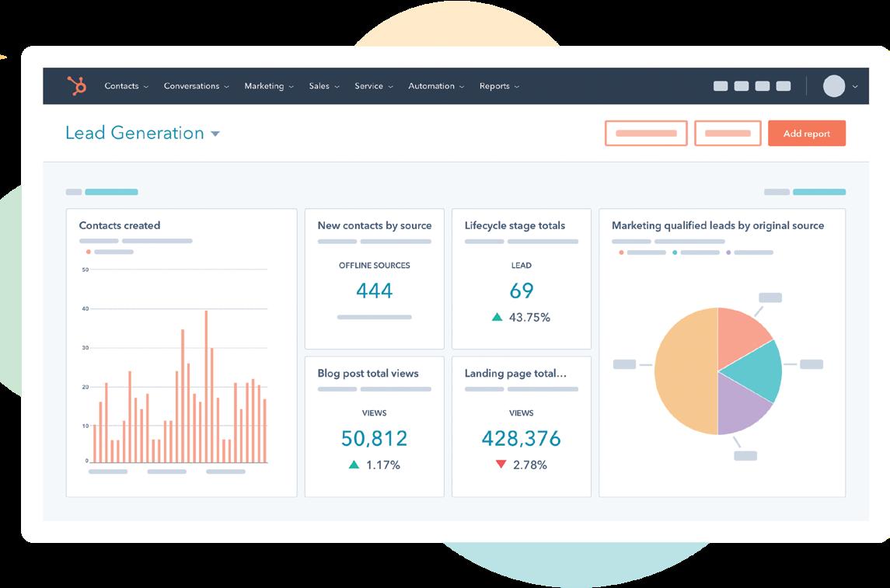Expand the Lead Generation dashboard dropdown arrow
Viewport: 890px width, 588px height.
point(215,134)
